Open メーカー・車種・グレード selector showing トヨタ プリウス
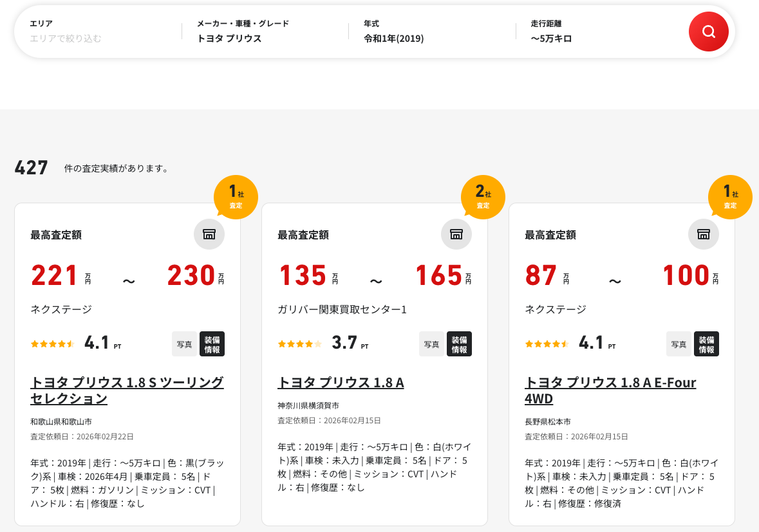 click(264, 32)
